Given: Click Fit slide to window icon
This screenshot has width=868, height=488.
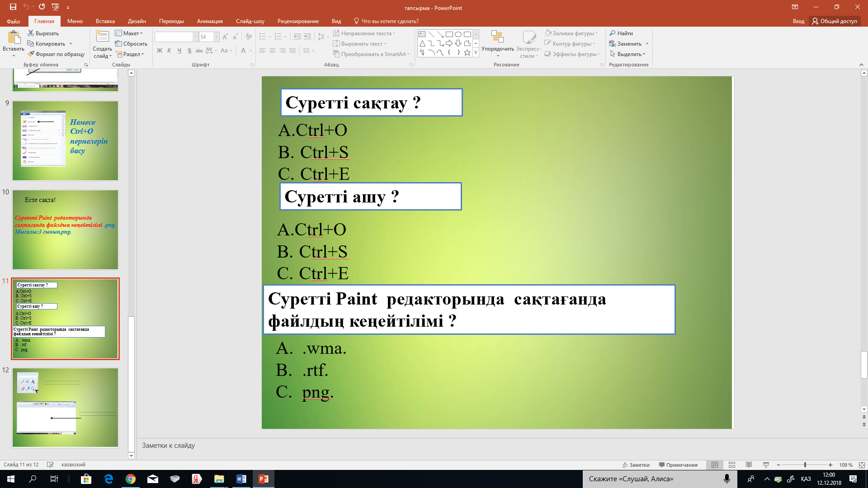Looking at the screenshot, I should pyautogui.click(x=862, y=465).
